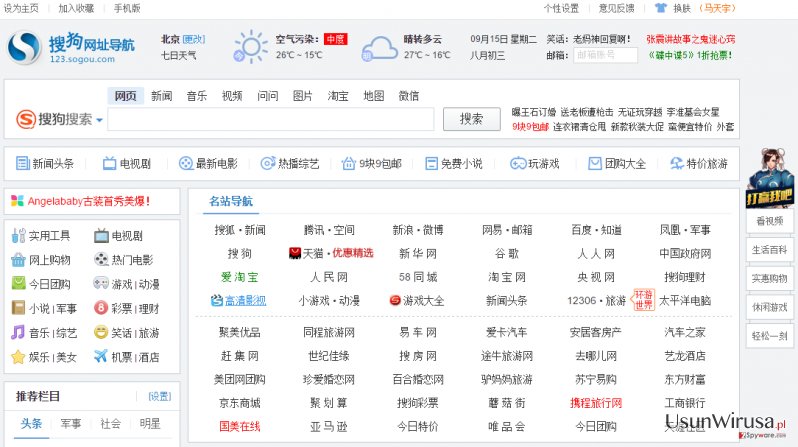Open the 玩游戏 gamepad icon
The width and height of the screenshot is (798, 447).
pos(518,163)
